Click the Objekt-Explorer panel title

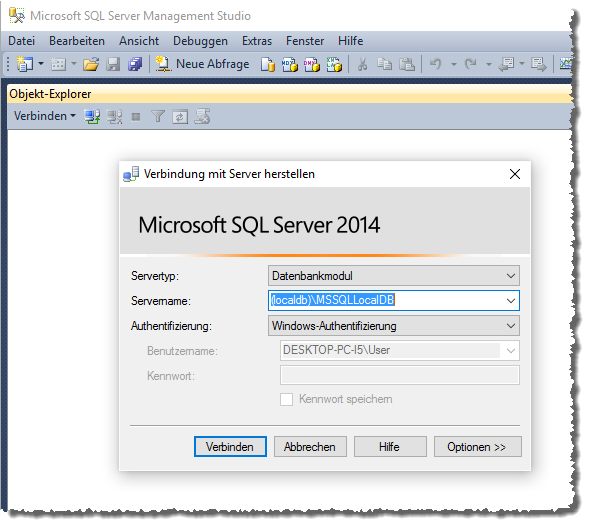click(x=50, y=94)
